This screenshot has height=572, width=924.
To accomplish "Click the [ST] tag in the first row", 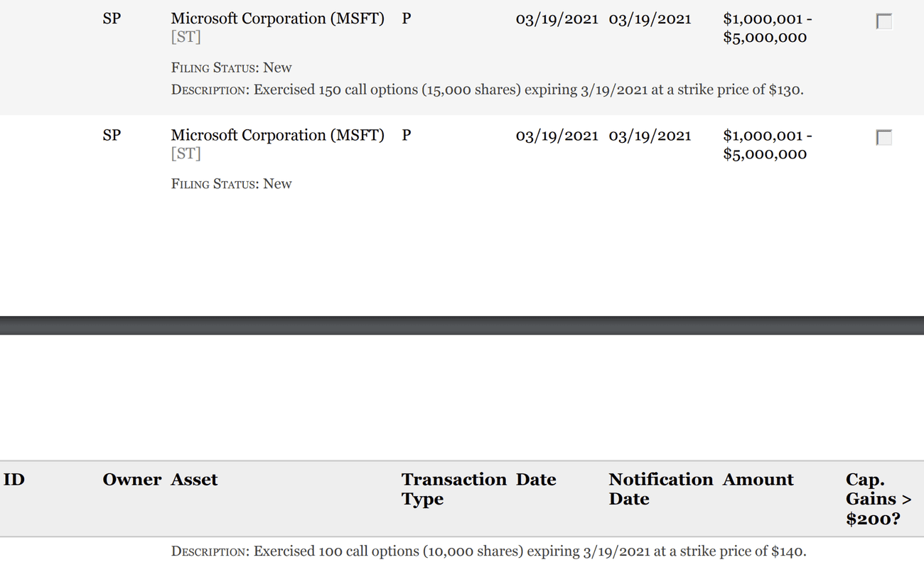I will tap(186, 38).
